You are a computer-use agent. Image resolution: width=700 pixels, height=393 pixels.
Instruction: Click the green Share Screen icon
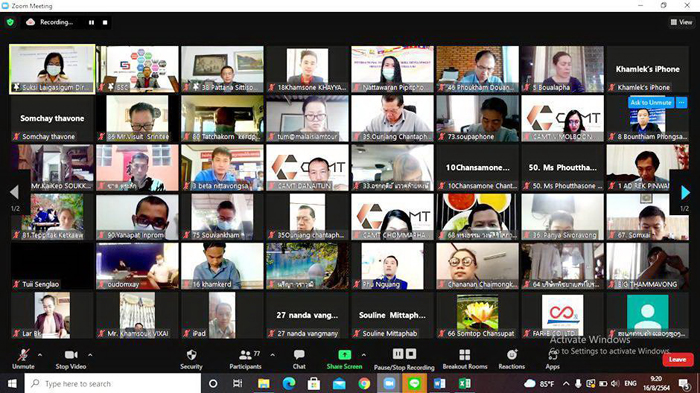click(x=344, y=355)
